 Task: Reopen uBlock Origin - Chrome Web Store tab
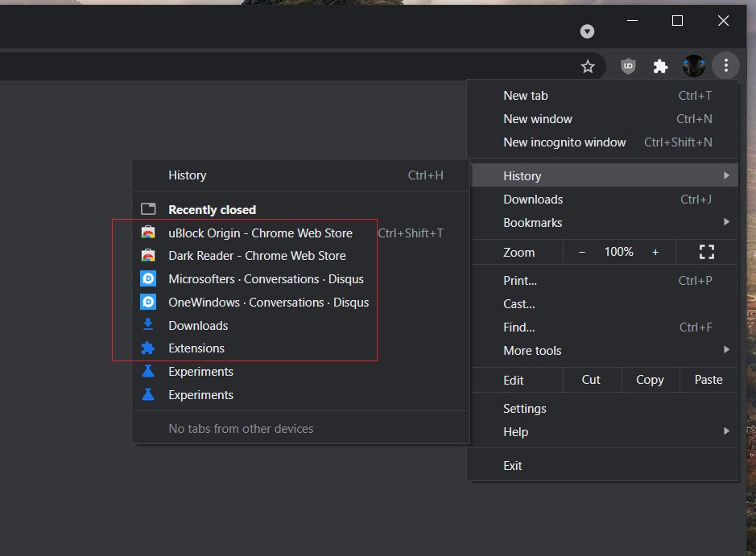[x=260, y=233]
